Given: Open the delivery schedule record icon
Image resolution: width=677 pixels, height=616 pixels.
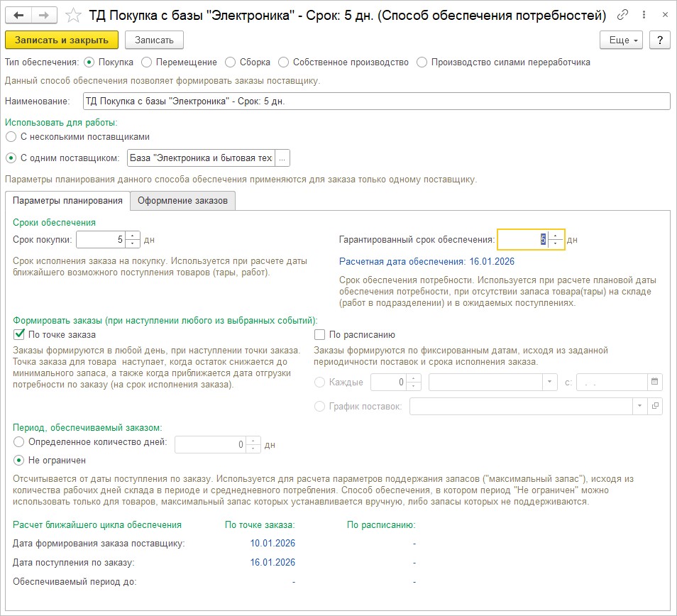Looking at the screenshot, I should pyautogui.click(x=655, y=406).
